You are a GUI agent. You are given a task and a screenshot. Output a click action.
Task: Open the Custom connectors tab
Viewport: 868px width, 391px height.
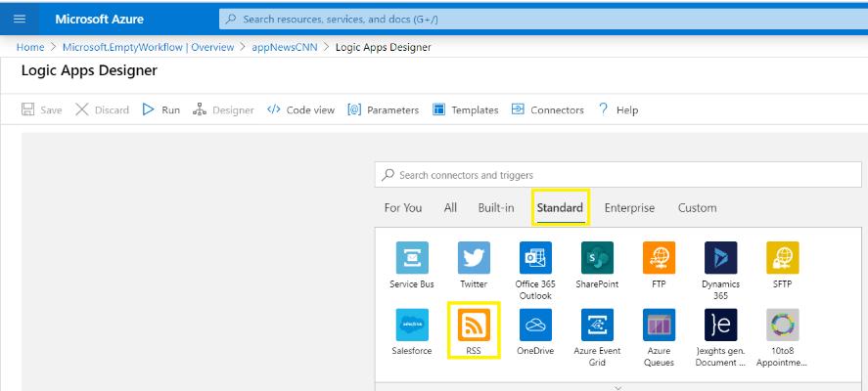[697, 207]
